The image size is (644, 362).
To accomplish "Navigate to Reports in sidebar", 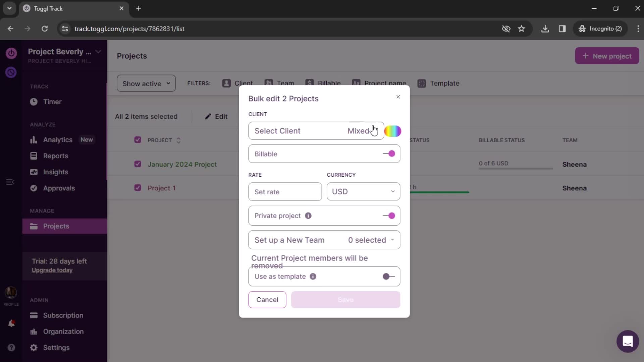I will point(55,156).
